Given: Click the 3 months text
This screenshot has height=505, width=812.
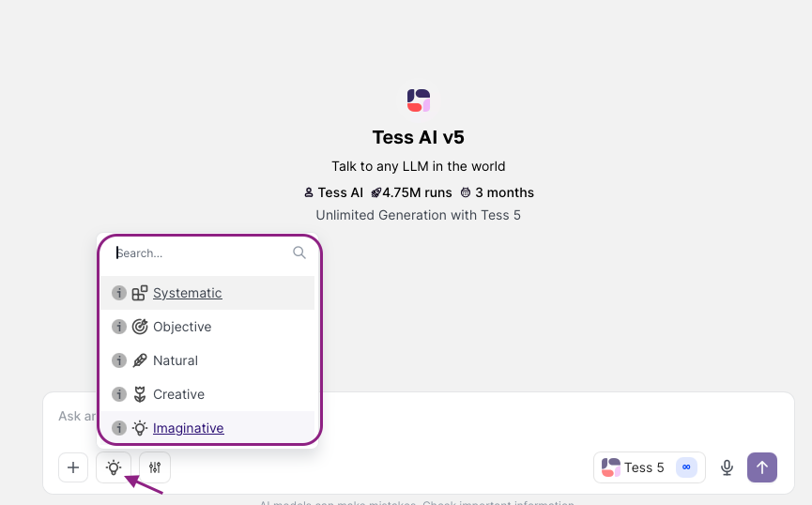Looking at the screenshot, I should (504, 192).
